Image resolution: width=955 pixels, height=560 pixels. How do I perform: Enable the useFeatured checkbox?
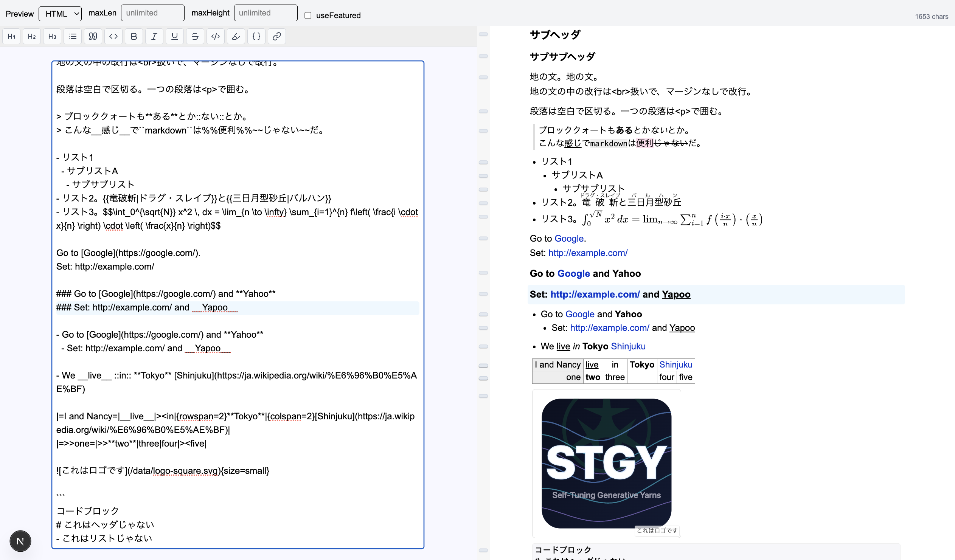[308, 16]
